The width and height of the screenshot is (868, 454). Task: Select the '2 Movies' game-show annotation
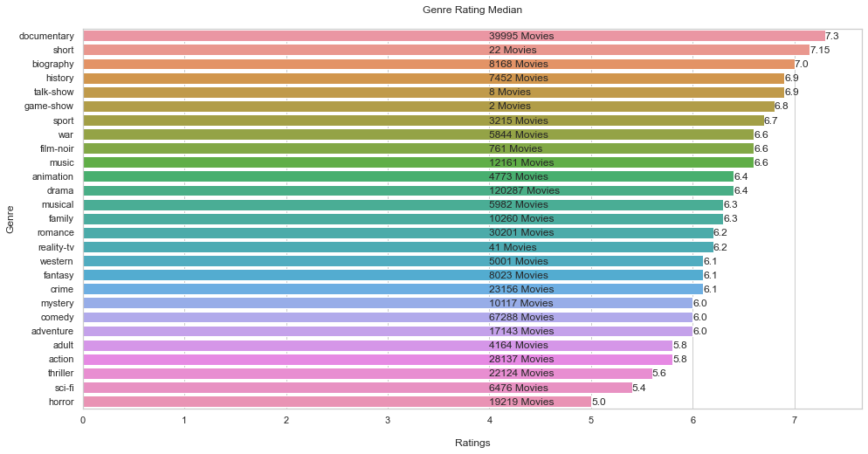tap(509, 107)
